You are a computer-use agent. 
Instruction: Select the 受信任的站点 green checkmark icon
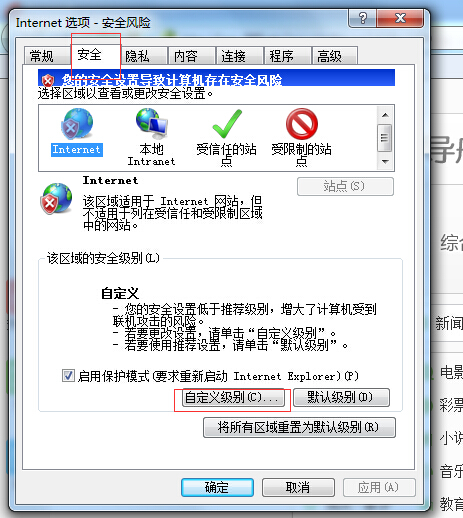(x=227, y=124)
